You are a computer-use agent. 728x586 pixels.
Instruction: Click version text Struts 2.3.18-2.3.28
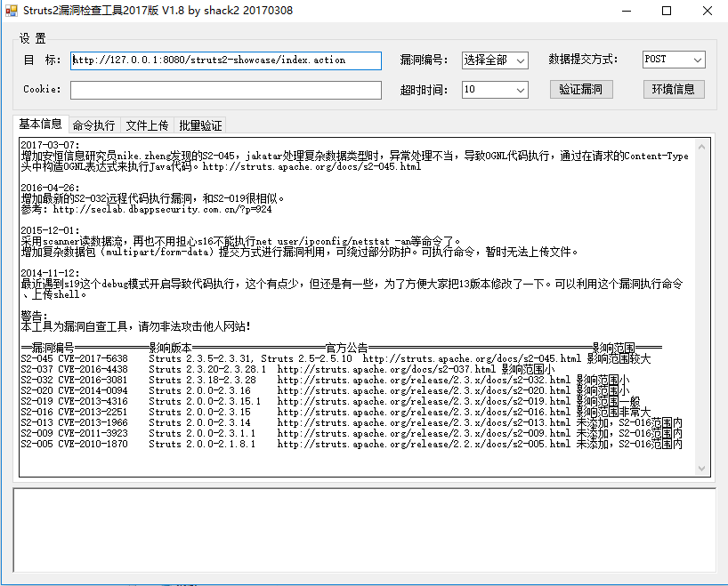click(x=202, y=380)
